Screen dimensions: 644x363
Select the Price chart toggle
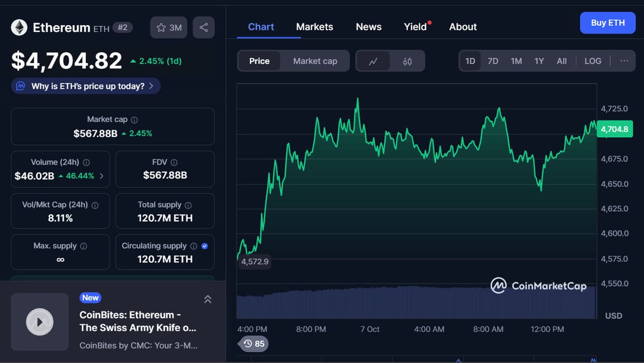point(259,61)
